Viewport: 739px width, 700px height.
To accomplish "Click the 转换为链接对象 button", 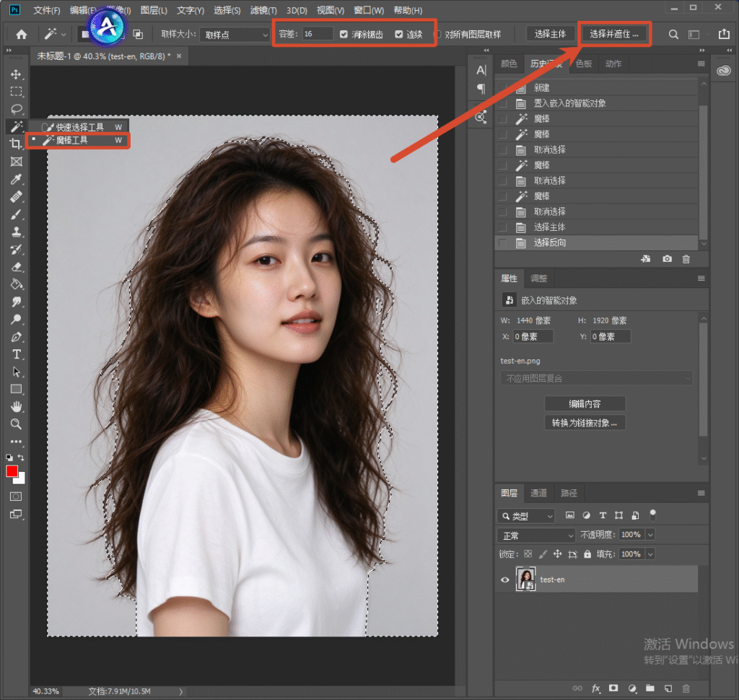I will pos(585,423).
